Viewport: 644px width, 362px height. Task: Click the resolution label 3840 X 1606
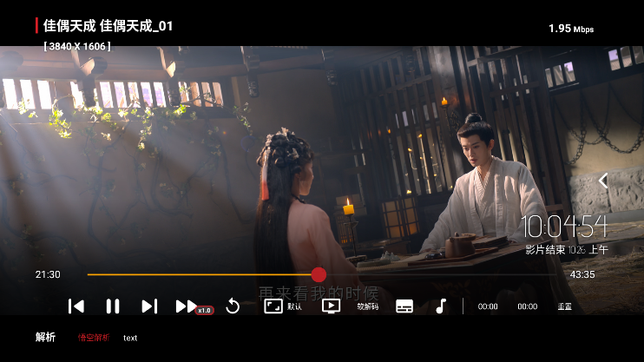coord(77,46)
